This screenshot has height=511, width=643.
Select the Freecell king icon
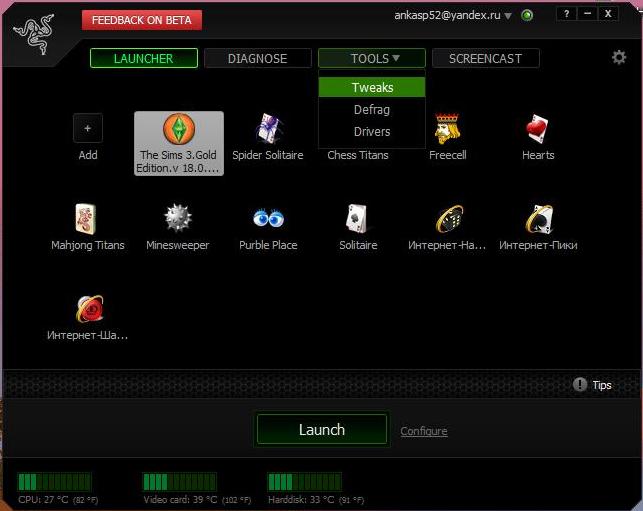coord(447,128)
